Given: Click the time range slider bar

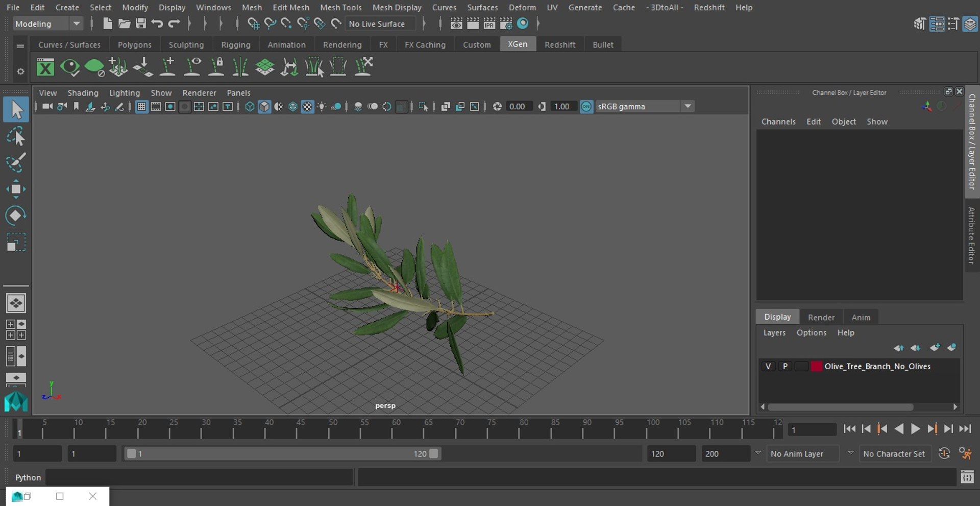Looking at the screenshot, I should click(x=283, y=453).
